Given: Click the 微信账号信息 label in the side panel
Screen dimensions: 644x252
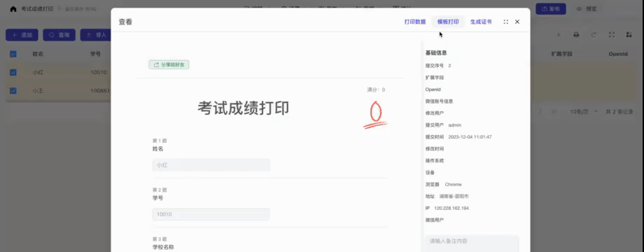Looking at the screenshot, I should 439,101.
